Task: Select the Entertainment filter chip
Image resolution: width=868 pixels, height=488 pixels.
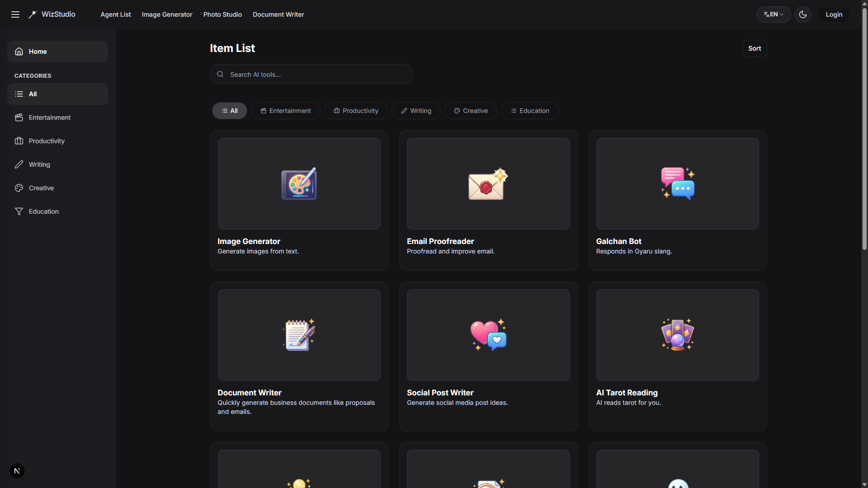Action: (x=286, y=111)
